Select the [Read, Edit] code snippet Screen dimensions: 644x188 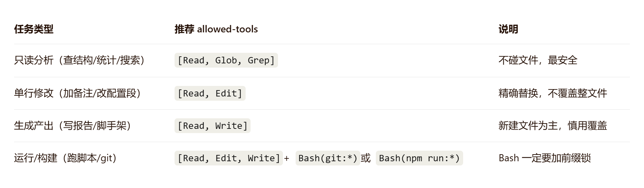click(210, 93)
